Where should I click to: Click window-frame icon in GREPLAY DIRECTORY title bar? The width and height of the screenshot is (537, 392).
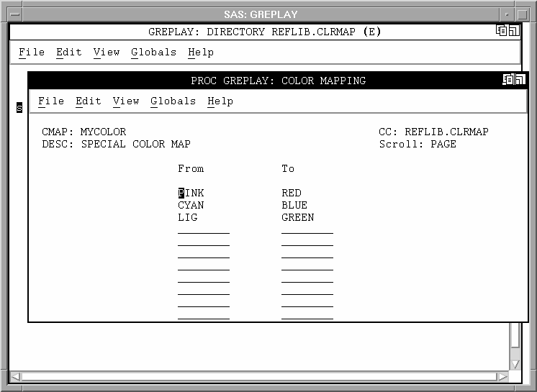click(513, 31)
